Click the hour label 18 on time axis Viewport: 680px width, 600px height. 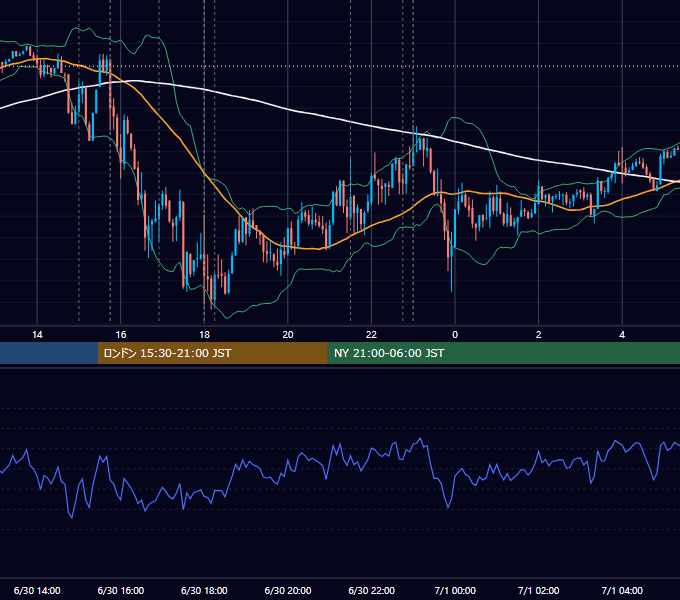(204, 335)
